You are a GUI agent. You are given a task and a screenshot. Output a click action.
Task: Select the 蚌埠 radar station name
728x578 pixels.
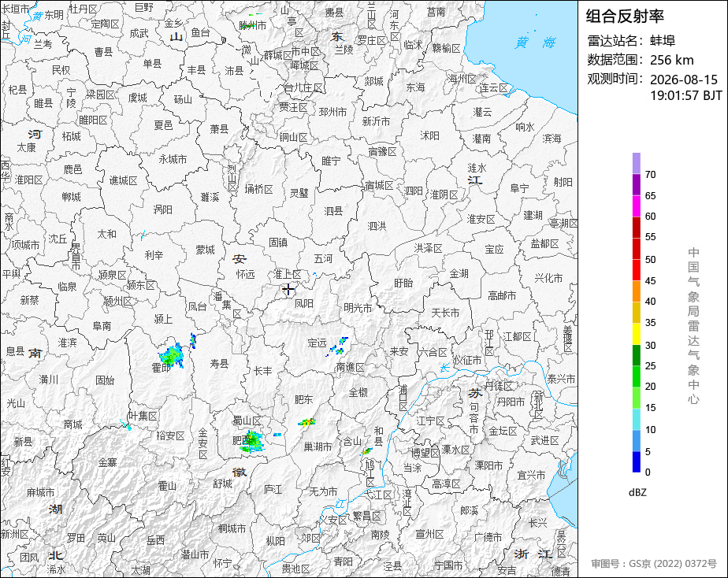click(x=663, y=41)
